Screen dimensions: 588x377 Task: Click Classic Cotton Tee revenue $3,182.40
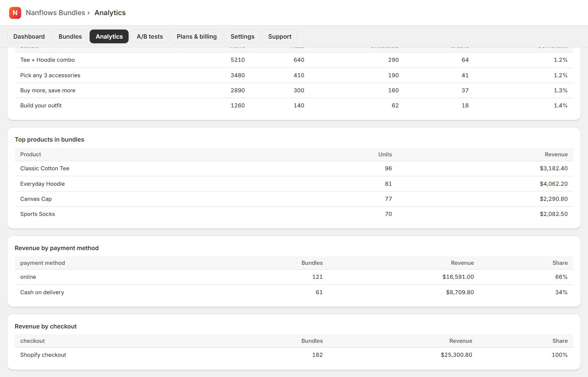(554, 168)
